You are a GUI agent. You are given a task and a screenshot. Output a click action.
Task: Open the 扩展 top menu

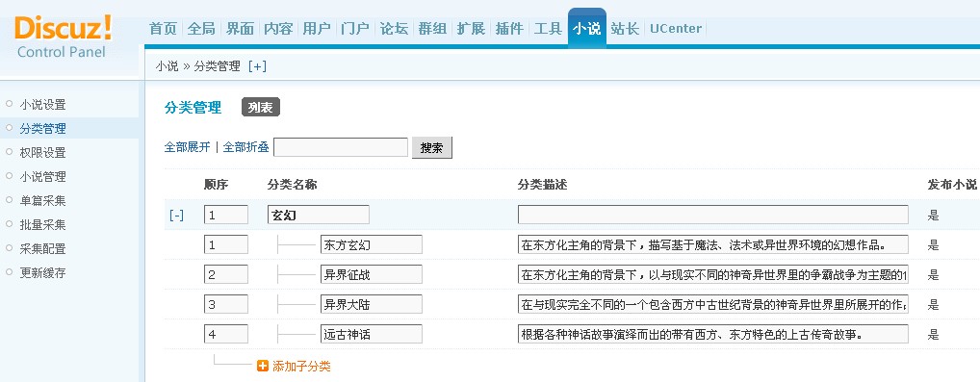click(x=471, y=28)
